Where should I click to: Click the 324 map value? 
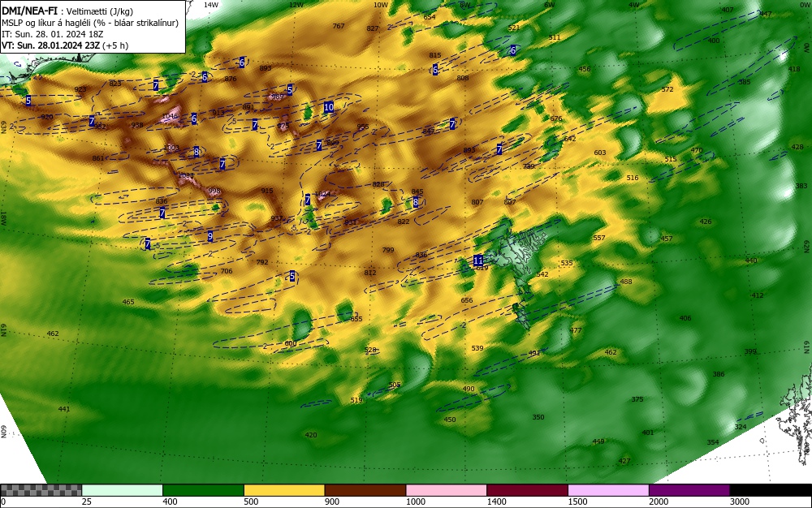pyautogui.click(x=741, y=427)
